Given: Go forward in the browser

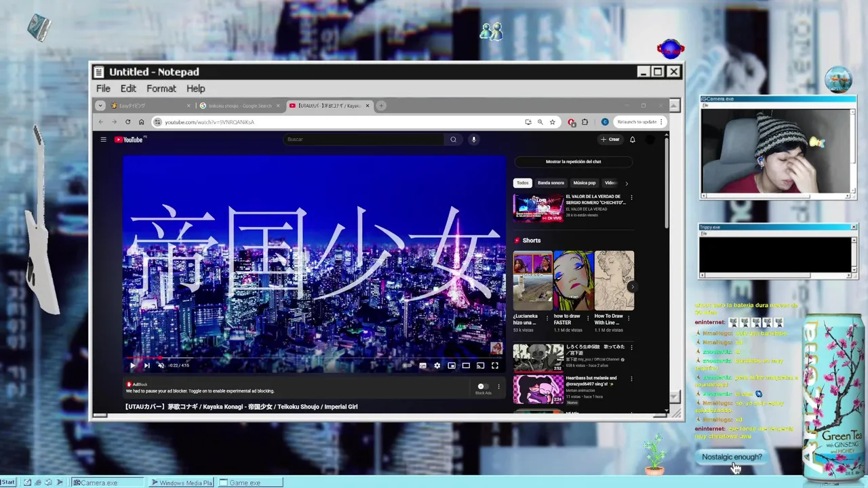Looking at the screenshot, I should pyautogui.click(x=114, y=122).
